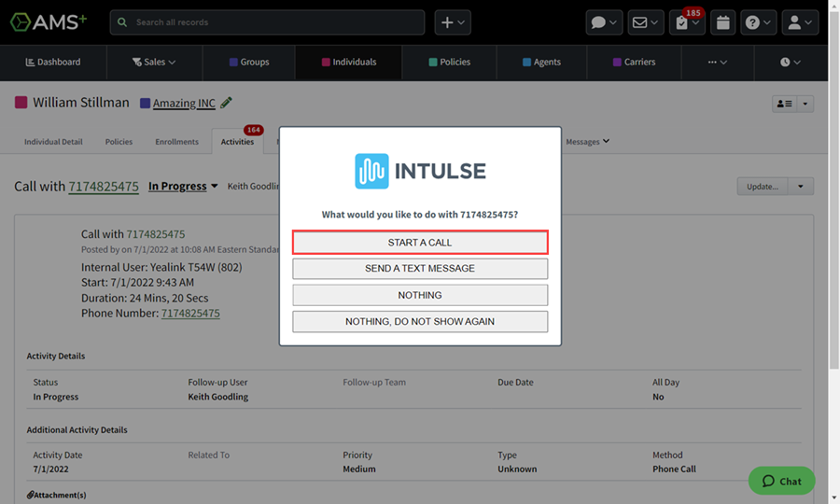Image resolution: width=840 pixels, height=504 pixels.
Task: Open the green Chat widget
Action: pos(781,481)
